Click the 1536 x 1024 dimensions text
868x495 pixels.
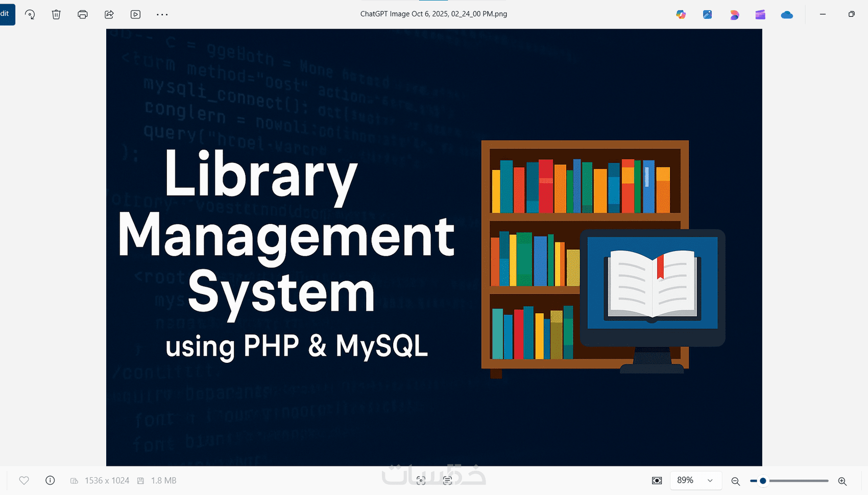pyautogui.click(x=107, y=480)
